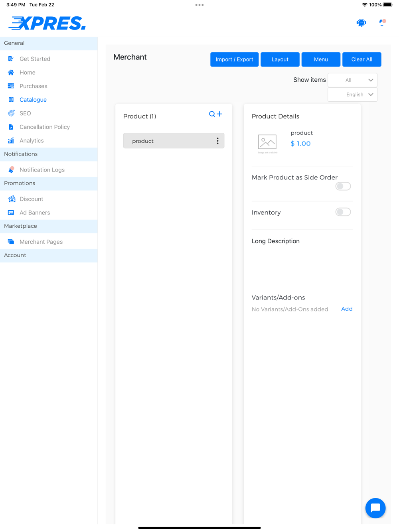
Task: Click the Product Details heading
Action: 275,116
